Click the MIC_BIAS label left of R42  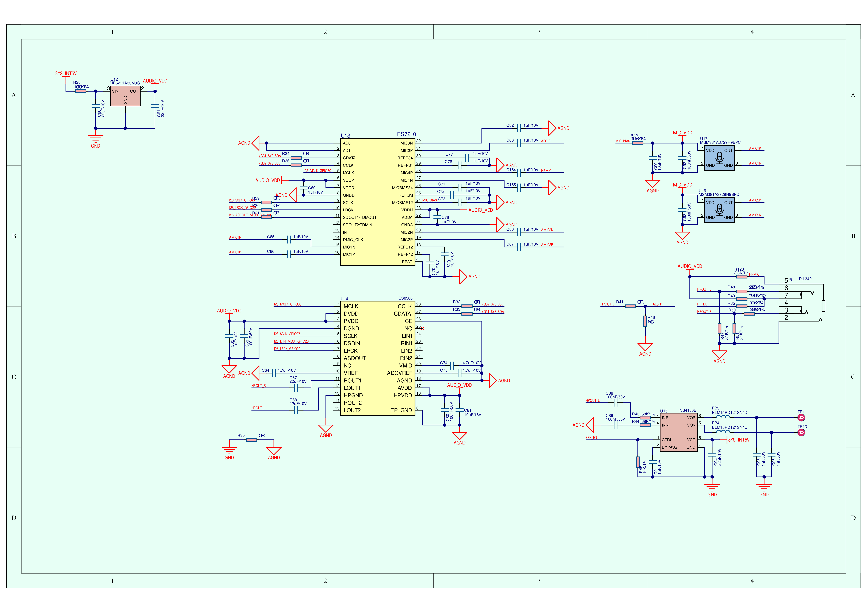[x=623, y=141]
